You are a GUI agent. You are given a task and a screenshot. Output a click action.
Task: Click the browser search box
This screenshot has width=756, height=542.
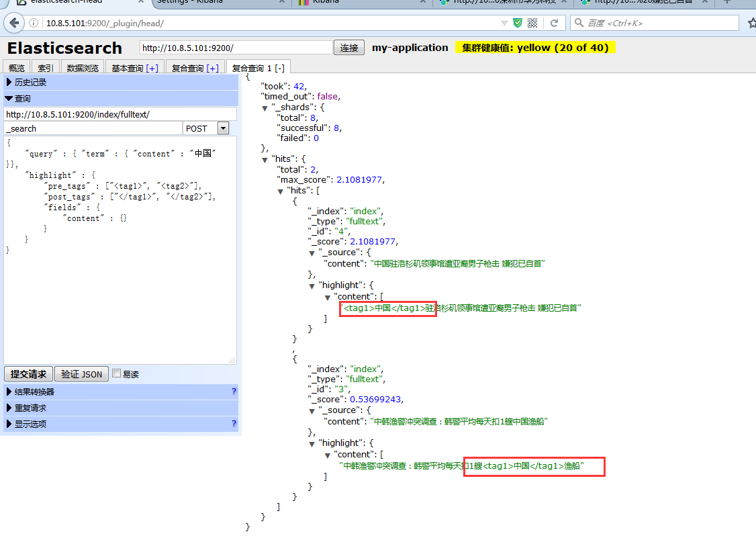click(x=654, y=23)
